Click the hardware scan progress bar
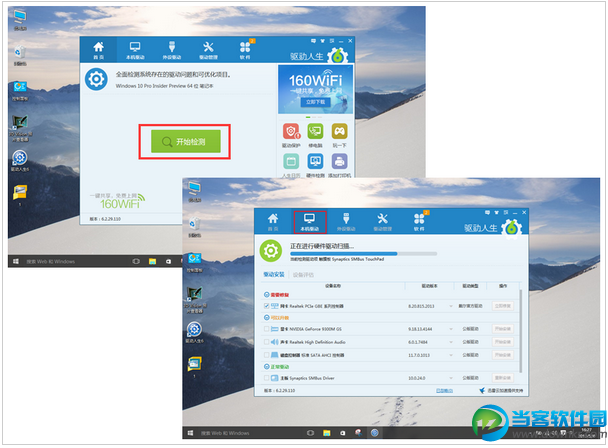 pyautogui.click(x=363, y=254)
